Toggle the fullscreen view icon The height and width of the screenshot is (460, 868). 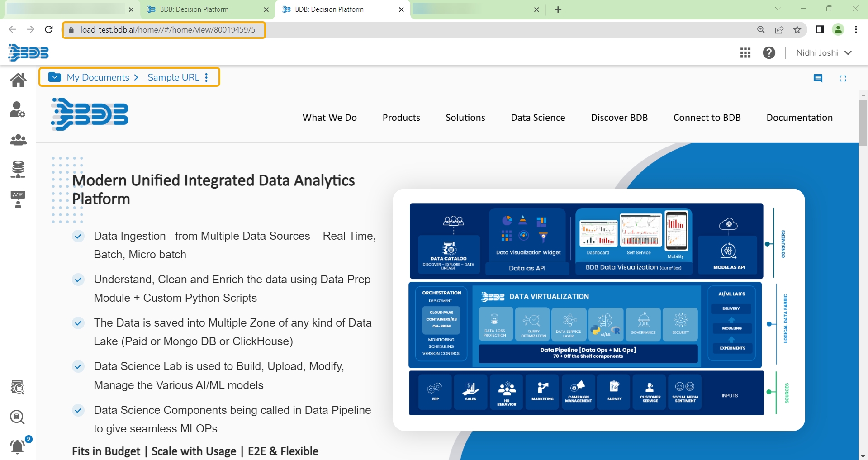coord(843,78)
